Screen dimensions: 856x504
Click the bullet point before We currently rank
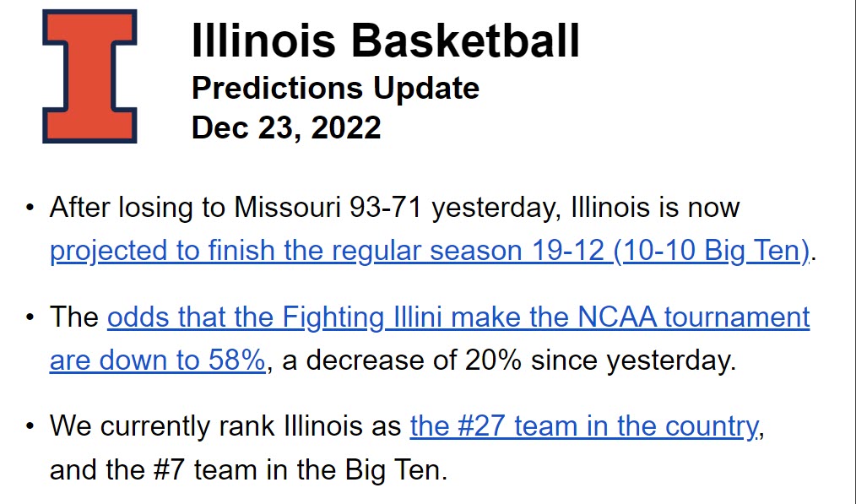point(30,426)
